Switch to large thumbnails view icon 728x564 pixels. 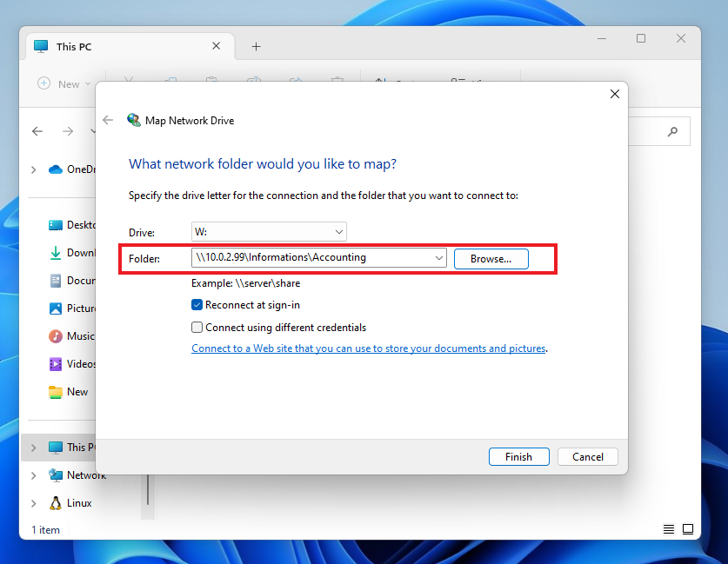(x=688, y=529)
